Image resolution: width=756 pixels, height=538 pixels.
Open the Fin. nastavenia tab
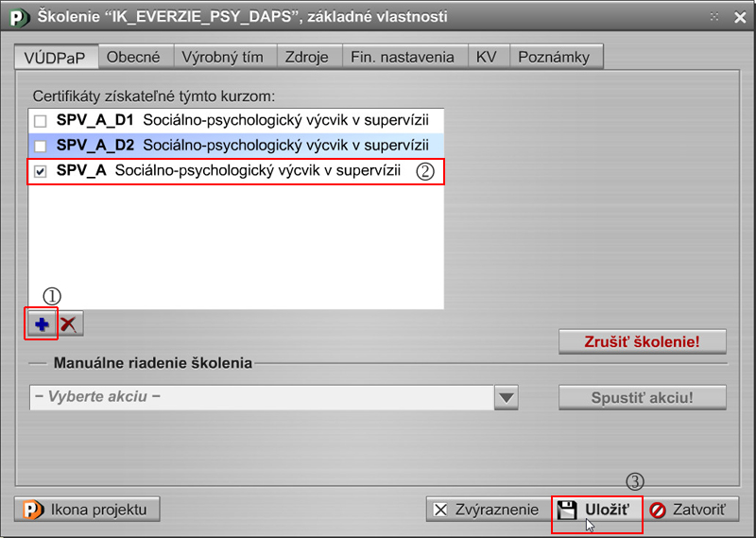pos(405,57)
